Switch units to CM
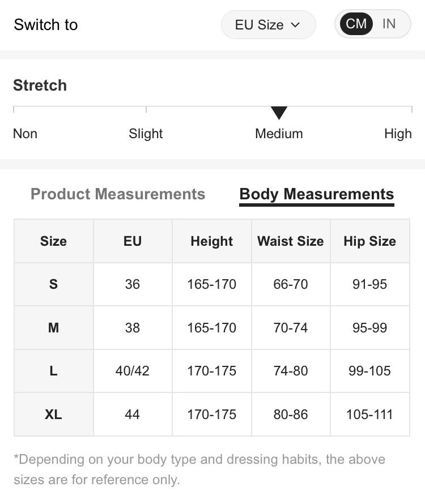425x504 pixels. click(356, 24)
